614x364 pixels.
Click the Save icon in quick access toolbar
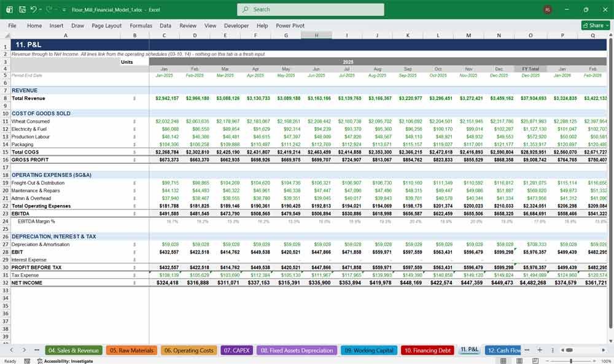pos(22,9)
